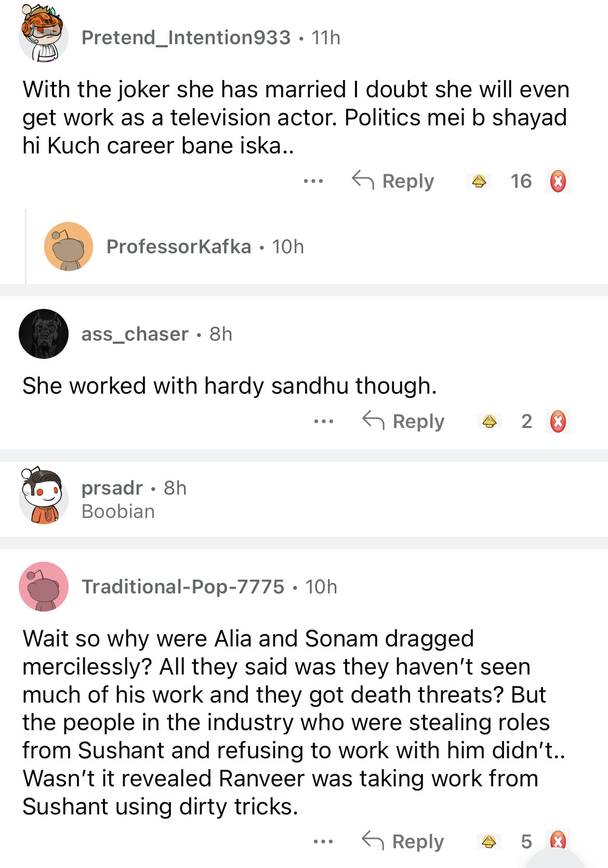Image resolution: width=608 pixels, height=868 pixels.
Task: Upvote Traditional-Pop-7775's comment
Action: (488, 841)
